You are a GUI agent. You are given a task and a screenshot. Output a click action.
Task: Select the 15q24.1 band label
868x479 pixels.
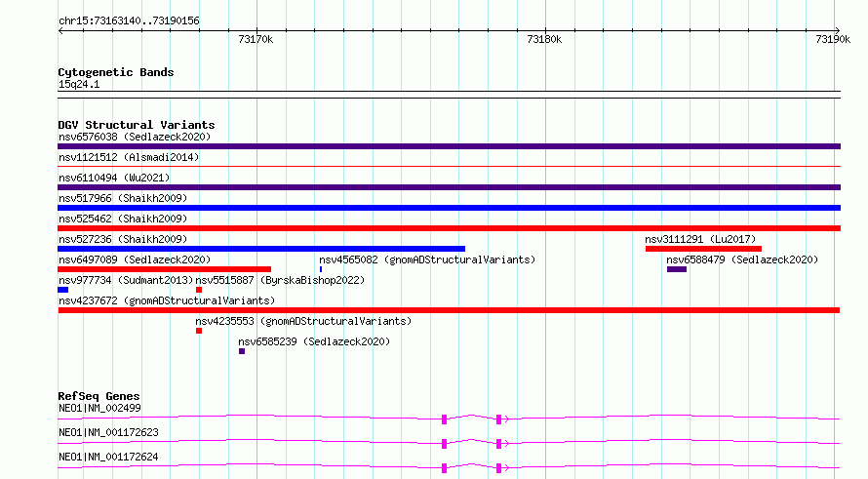coord(79,84)
